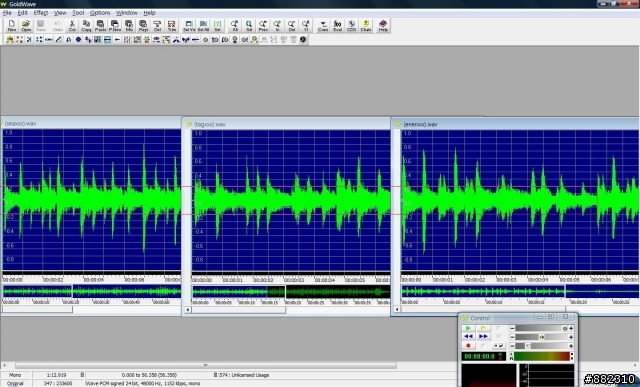Open the Chain effect chain icon
Screen dimensions: 640x387
pos(366,26)
